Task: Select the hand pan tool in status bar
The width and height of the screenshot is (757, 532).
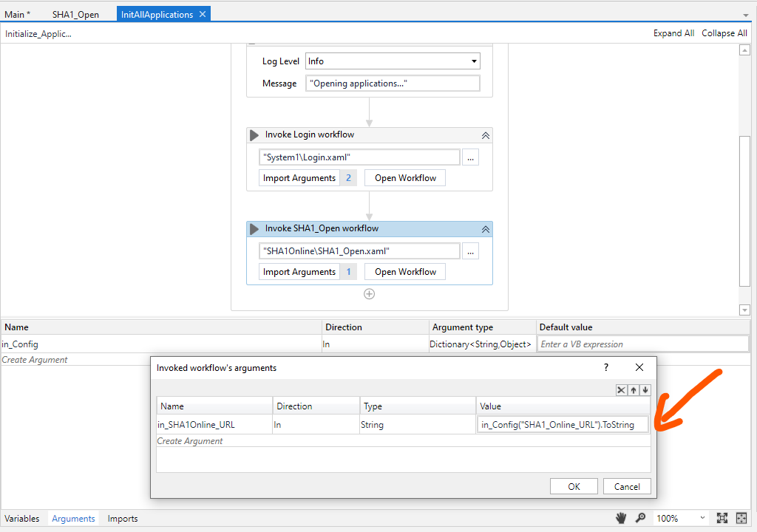Action: tap(621, 518)
